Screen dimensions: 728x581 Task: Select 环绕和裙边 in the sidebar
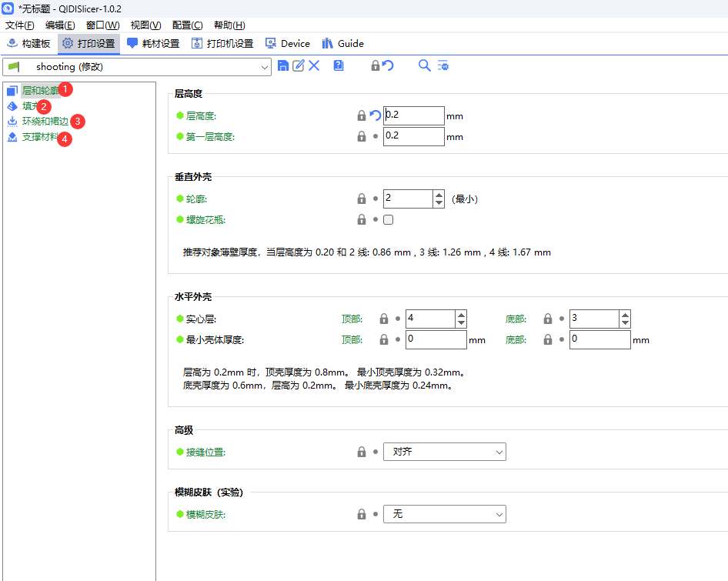click(45, 122)
